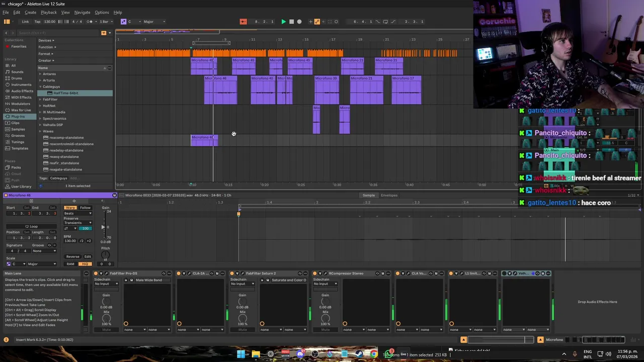Toggle the Automation Arm button
The image size is (644, 362).
(x=317, y=22)
